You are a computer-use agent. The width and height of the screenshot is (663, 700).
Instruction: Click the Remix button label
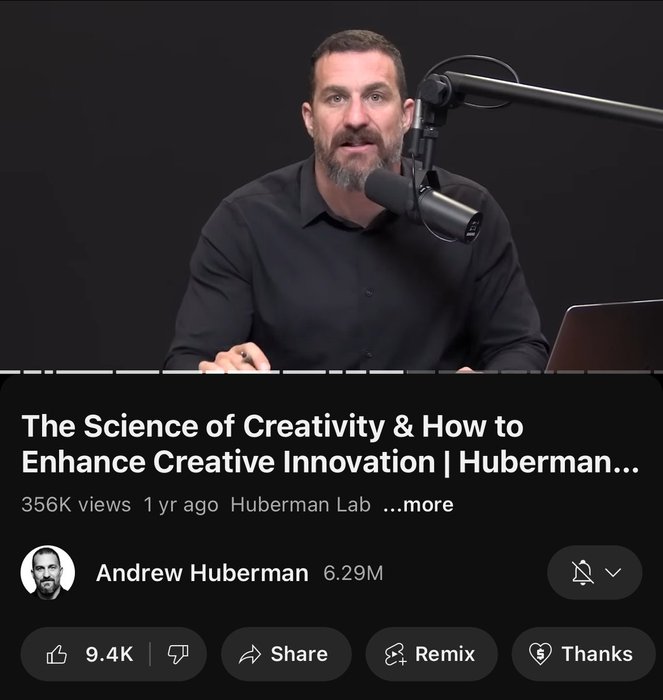[445, 654]
